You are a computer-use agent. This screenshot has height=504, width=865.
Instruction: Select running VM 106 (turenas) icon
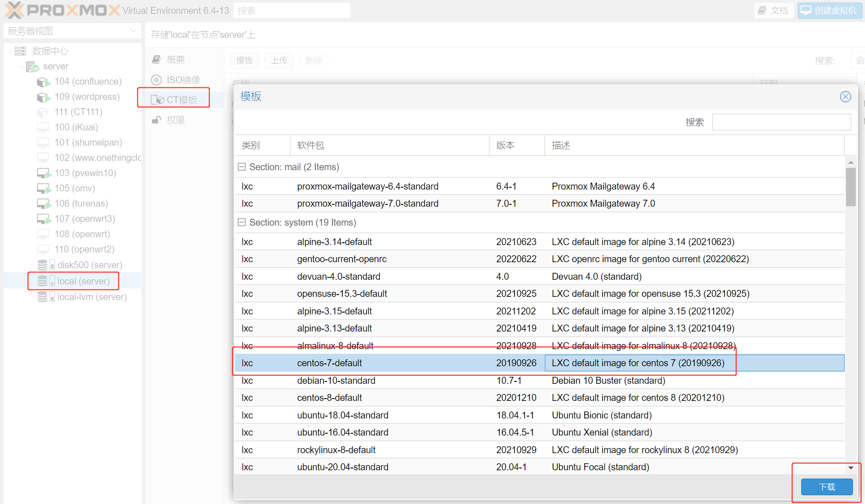coord(44,204)
